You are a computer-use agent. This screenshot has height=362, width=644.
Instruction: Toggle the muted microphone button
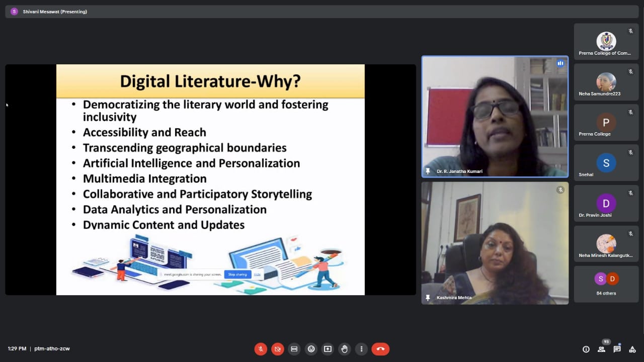[261, 349]
